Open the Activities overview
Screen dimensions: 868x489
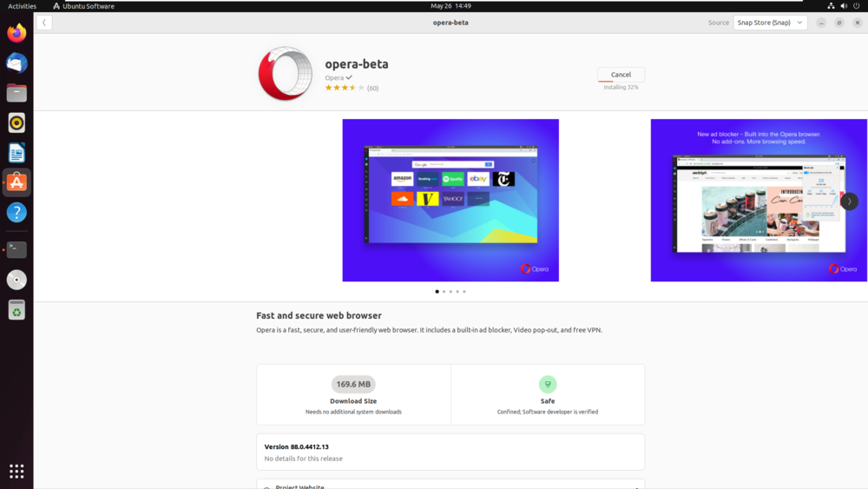point(23,6)
